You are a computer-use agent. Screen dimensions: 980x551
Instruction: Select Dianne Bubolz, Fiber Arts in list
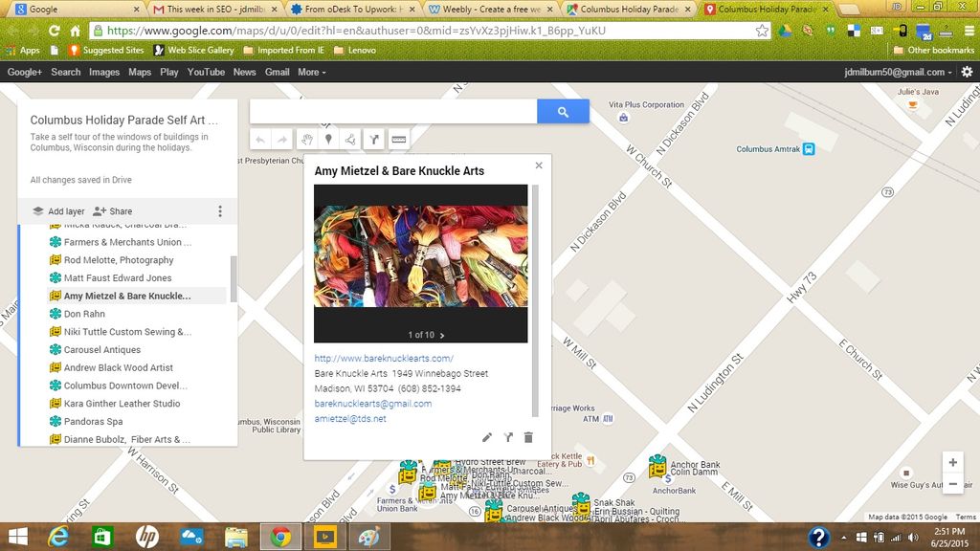[x=127, y=439]
